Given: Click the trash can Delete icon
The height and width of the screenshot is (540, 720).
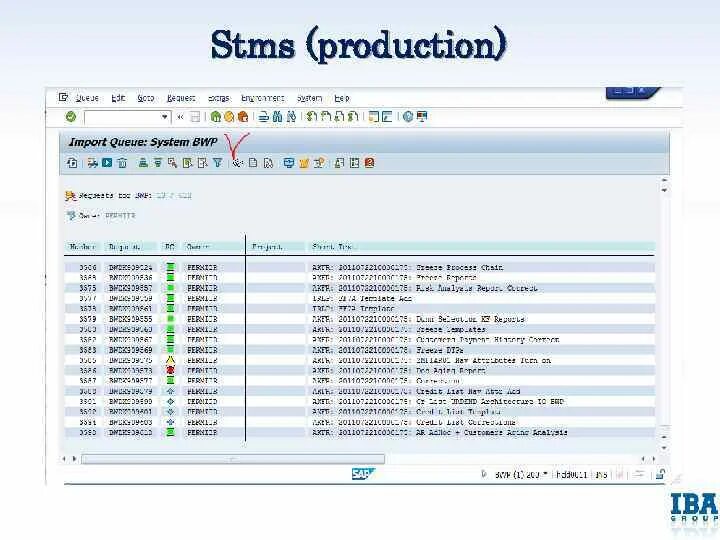Looking at the screenshot, I should [x=122, y=163].
